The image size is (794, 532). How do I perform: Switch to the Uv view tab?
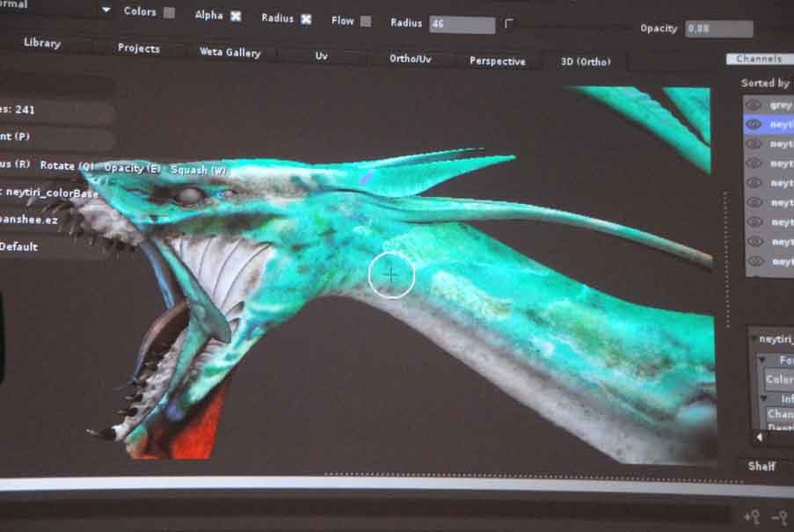tap(322, 55)
